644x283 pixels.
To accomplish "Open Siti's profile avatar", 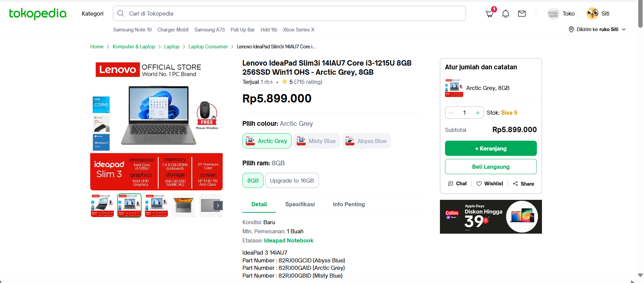I will pos(592,14).
